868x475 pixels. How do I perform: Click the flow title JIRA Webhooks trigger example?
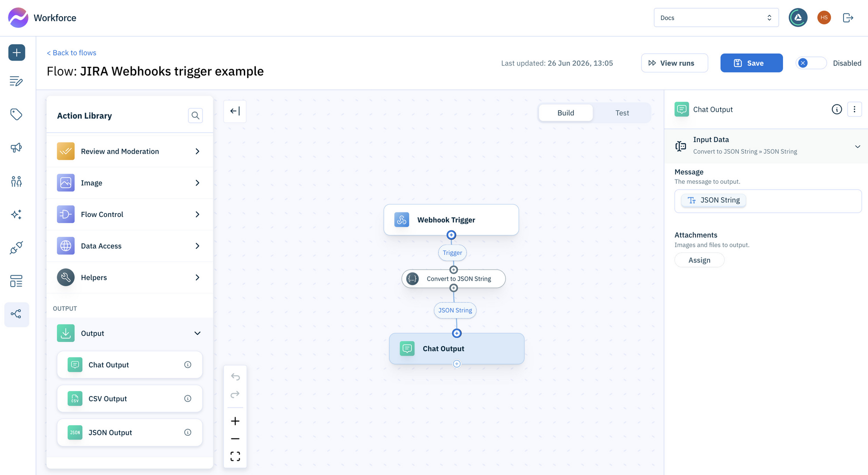[x=172, y=71]
